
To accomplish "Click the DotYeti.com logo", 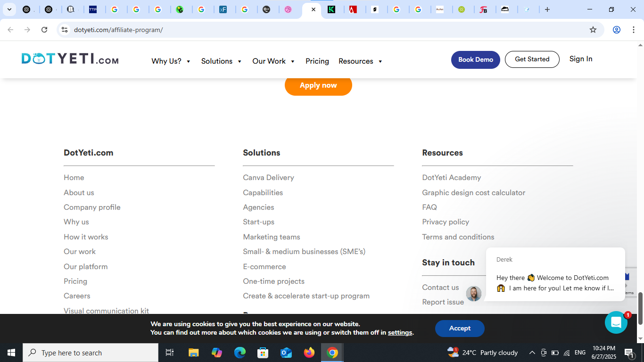I will 70,59.
